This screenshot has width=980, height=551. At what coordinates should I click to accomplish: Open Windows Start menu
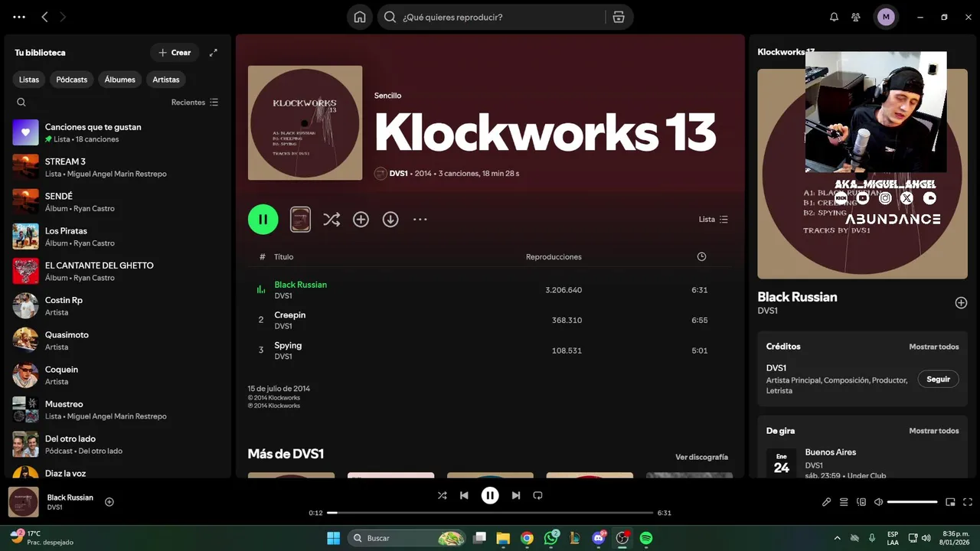pos(334,538)
